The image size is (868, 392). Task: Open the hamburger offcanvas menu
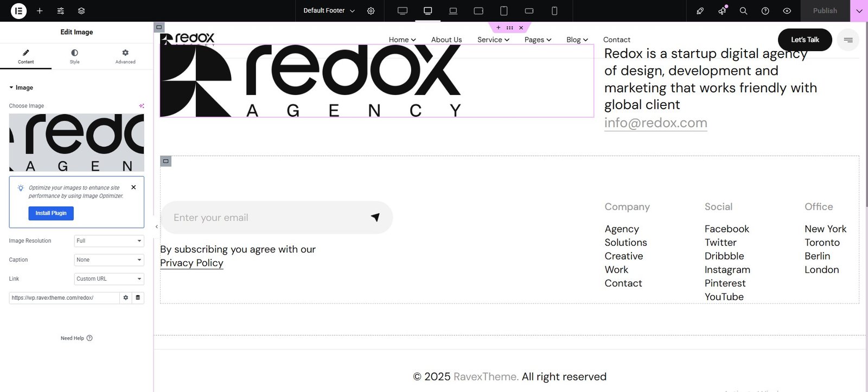[x=848, y=40]
